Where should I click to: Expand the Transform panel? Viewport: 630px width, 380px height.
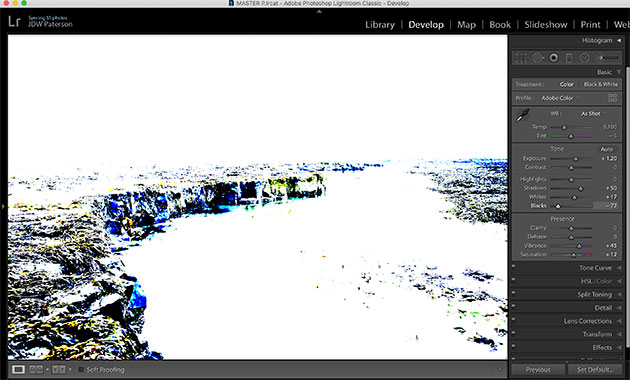(619, 334)
